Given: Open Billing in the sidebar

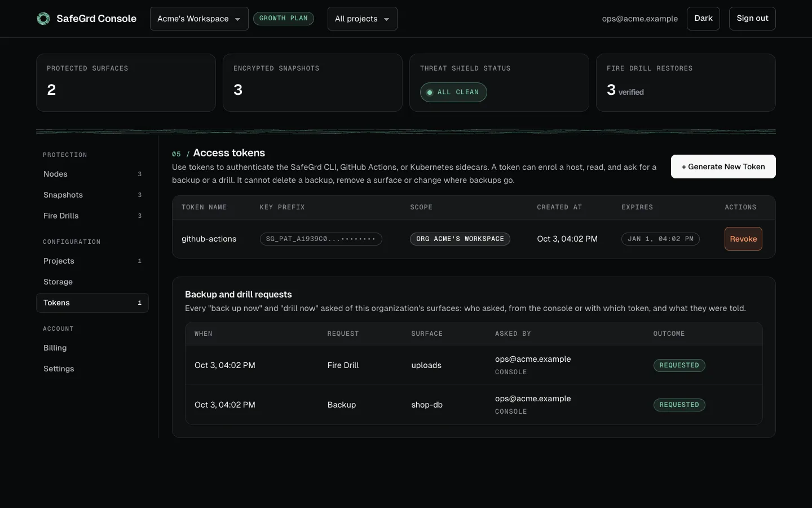Looking at the screenshot, I should (x=92, y=348).
